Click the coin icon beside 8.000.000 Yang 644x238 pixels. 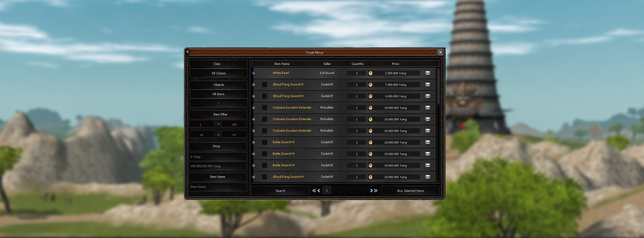click(370, 96)
